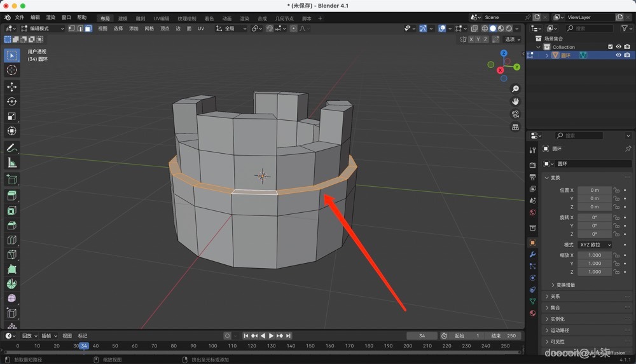Toggle camera view icon in viewport
Image resolution: width=636 pixels, height=364 pixels.
pos(515,114)
